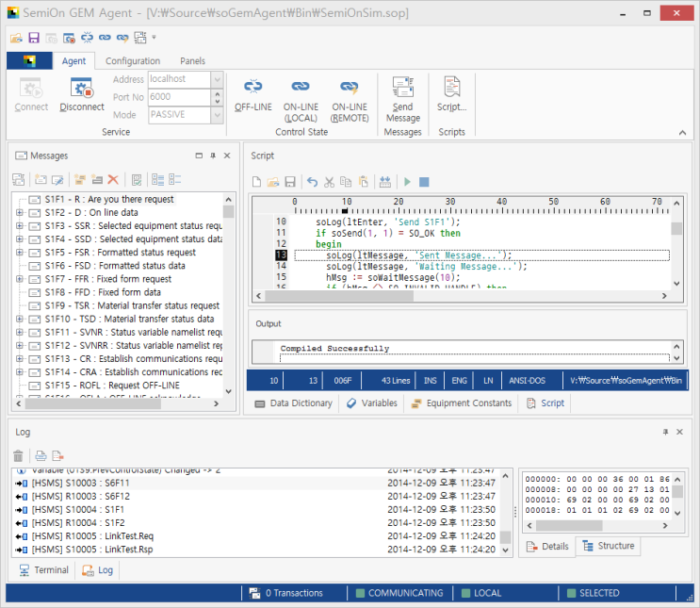Screen dimensions: 700x608
Task: Open the Panels ribbon tab
Action: point(192,60)
